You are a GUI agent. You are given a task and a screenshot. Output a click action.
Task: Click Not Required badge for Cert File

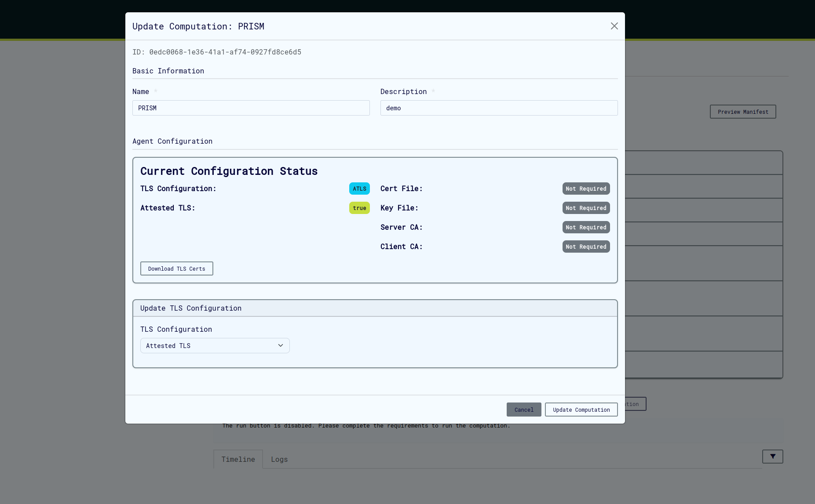586,189
